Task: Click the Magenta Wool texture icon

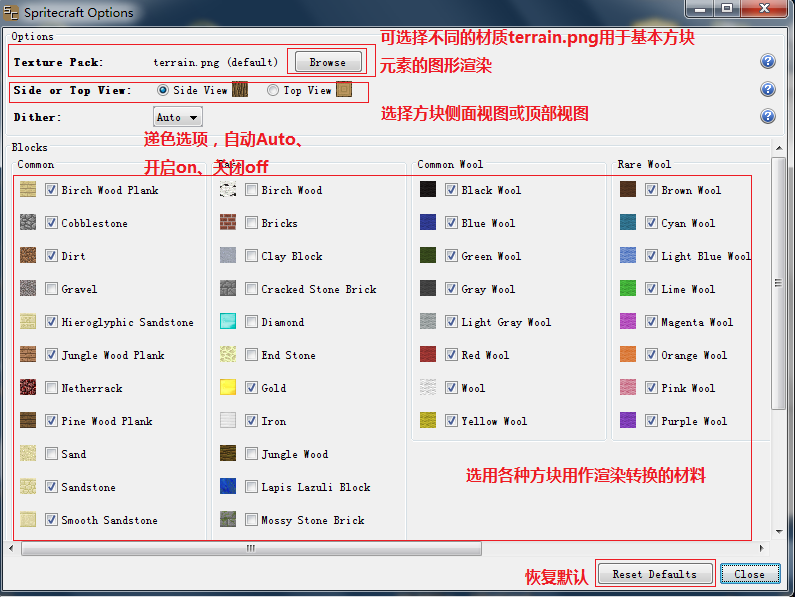Action: (628, 322)
